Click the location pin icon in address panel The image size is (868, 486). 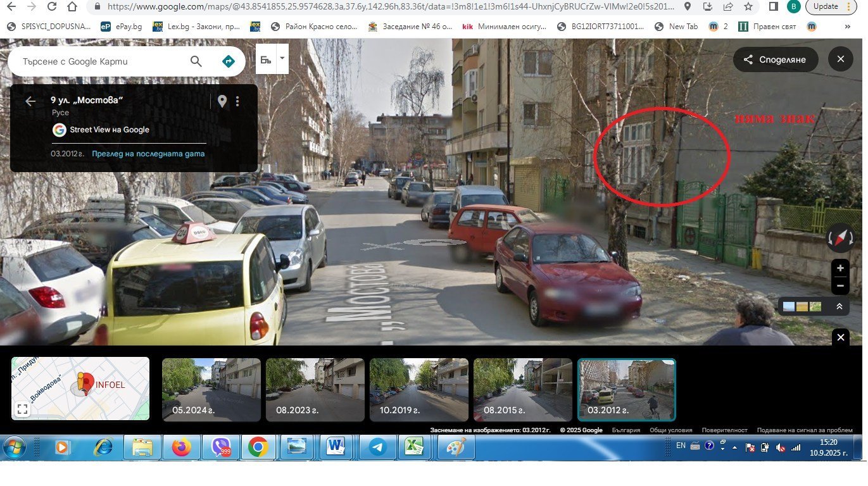click(222, 101)
